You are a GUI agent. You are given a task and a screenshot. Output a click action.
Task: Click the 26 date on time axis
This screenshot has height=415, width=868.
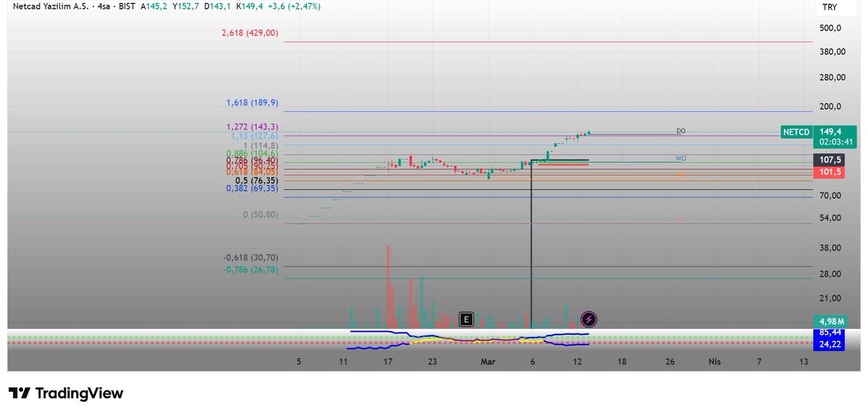[x=671, y=361]
